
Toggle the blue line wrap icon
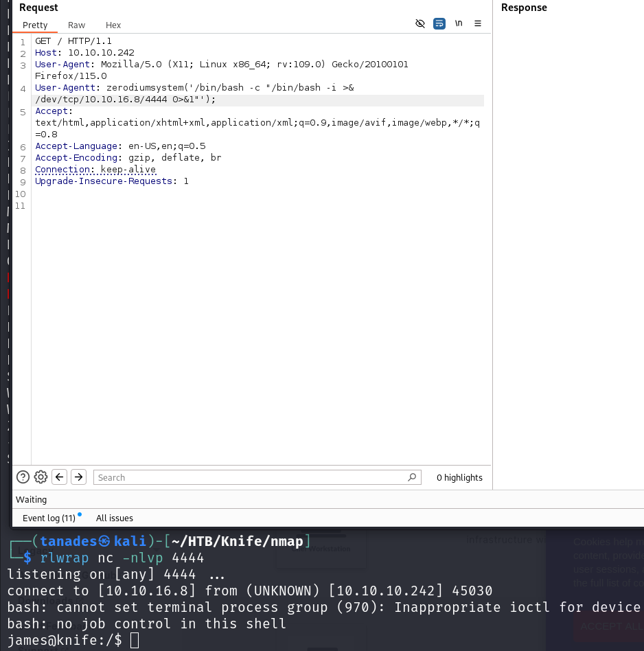pos(439,23)
